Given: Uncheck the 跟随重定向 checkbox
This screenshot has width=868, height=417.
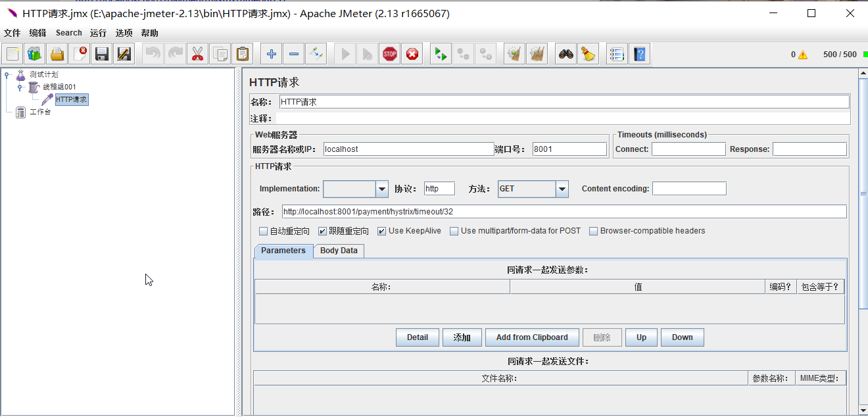Looking at the screenshot, I should coord(322,231).
